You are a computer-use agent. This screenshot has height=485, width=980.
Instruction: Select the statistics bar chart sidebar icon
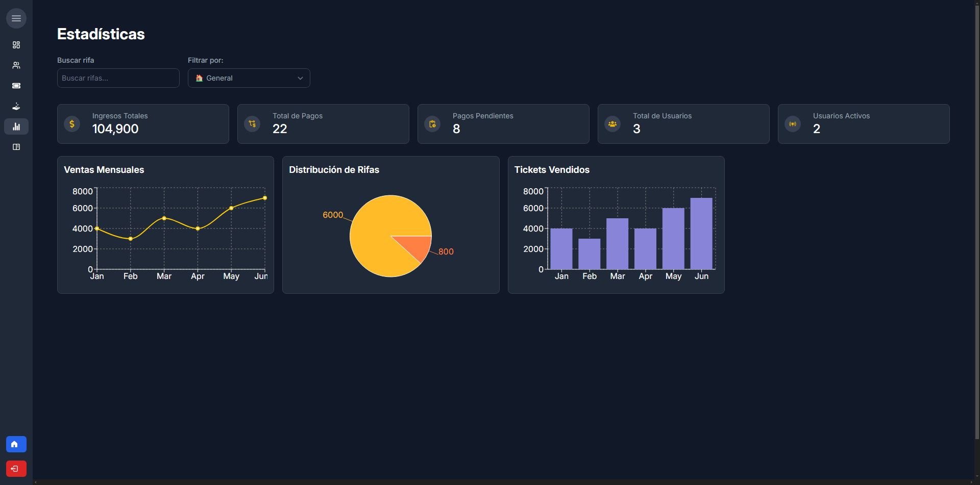coord(16,126)
